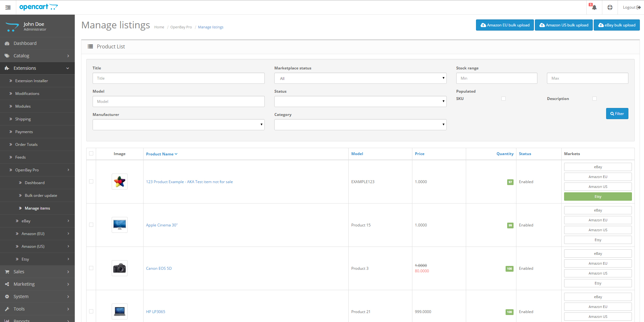Open the notifications bell icon
This screenshot has height=322, width=644.
pos(594,7)
